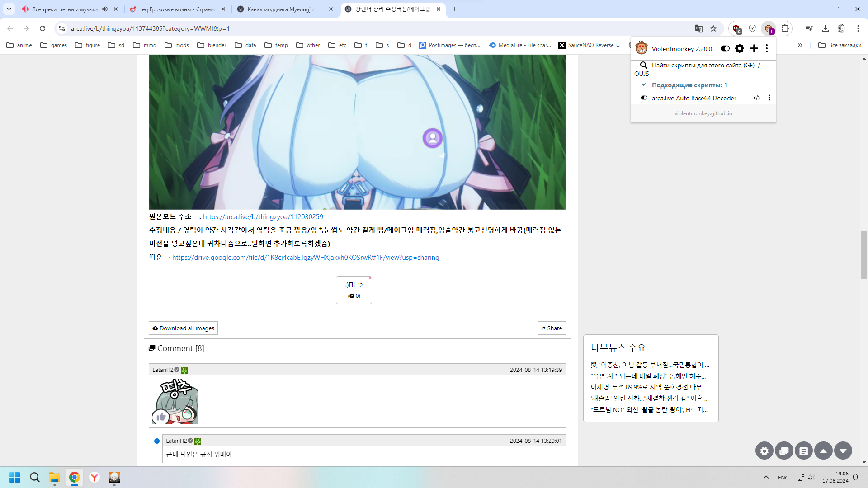Open games bookmarks folder
The height and width of the screenshot is (488, 868).
point(53,45)
